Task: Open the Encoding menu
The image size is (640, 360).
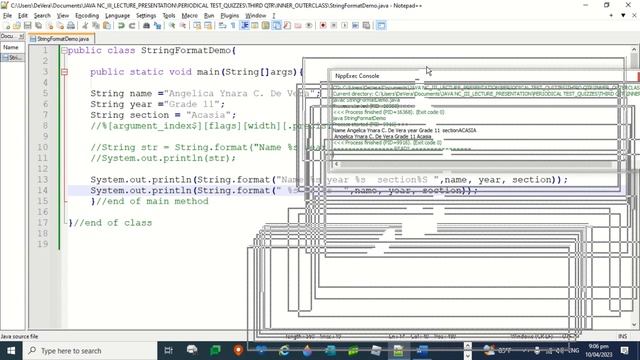Action: click(87, 16)
